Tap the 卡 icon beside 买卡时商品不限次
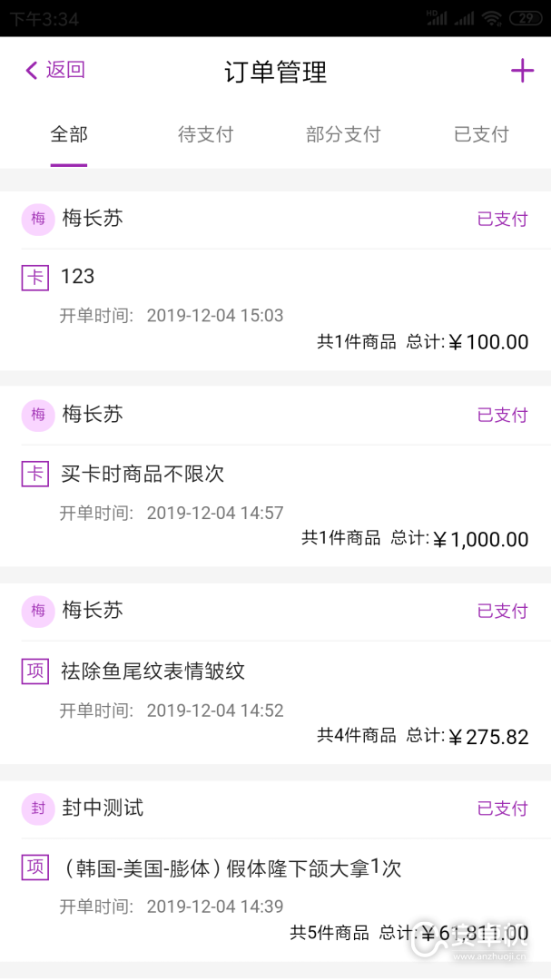This screenshot has height=980, width=551. click(x=34, y=474)
